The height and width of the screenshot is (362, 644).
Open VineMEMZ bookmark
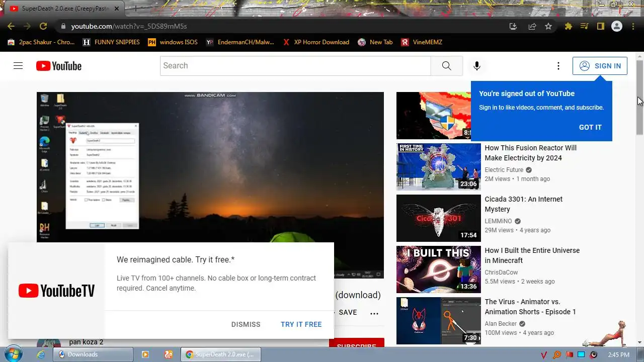[422, 42]
